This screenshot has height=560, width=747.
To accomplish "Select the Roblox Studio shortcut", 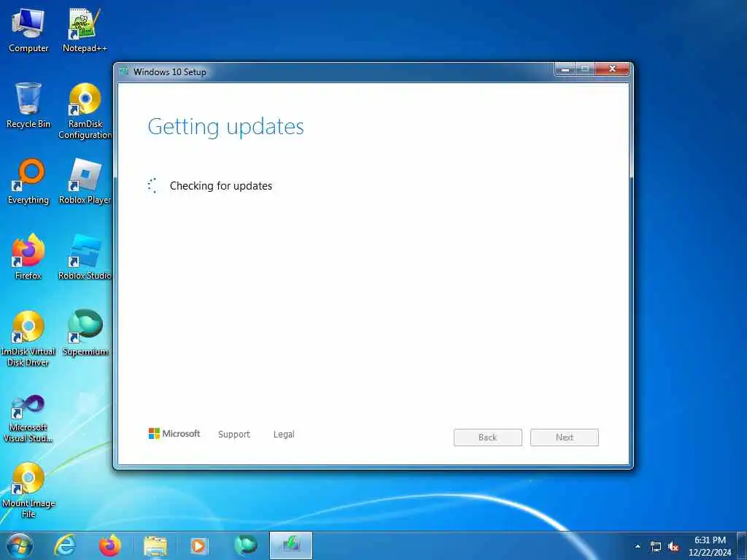I will click(x=85, y=257).
